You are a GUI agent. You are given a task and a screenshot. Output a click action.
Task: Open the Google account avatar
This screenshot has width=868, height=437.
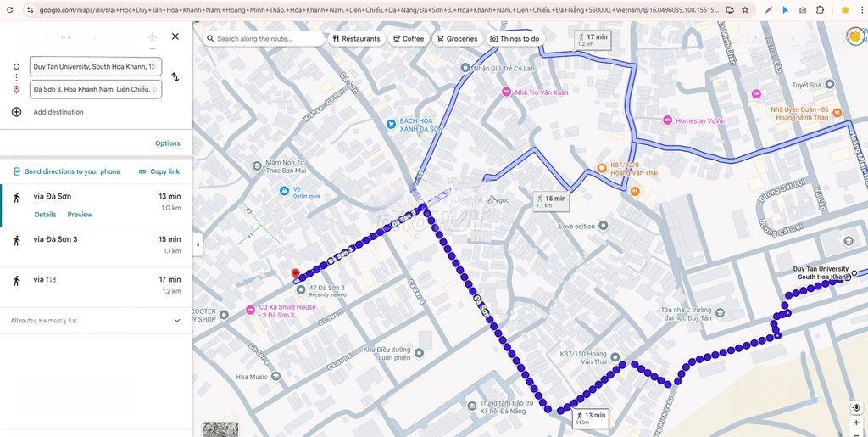[855, 36]
